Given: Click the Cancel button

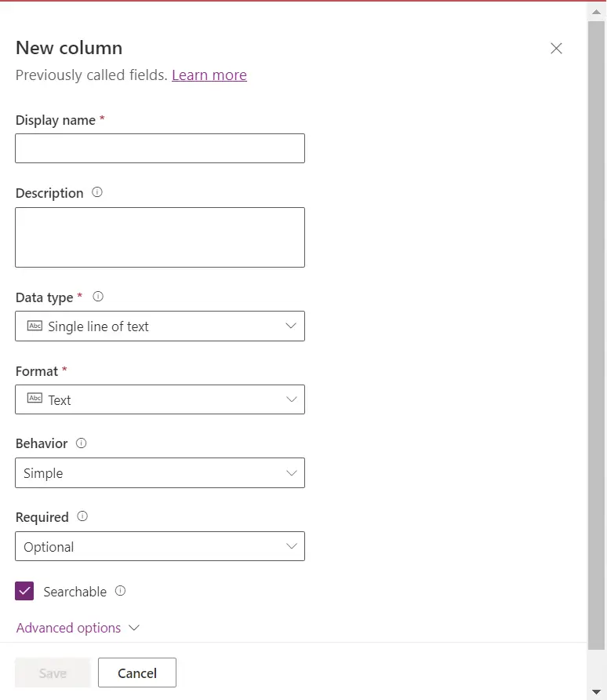Looking at the screenshot, I should pos(136,673).
